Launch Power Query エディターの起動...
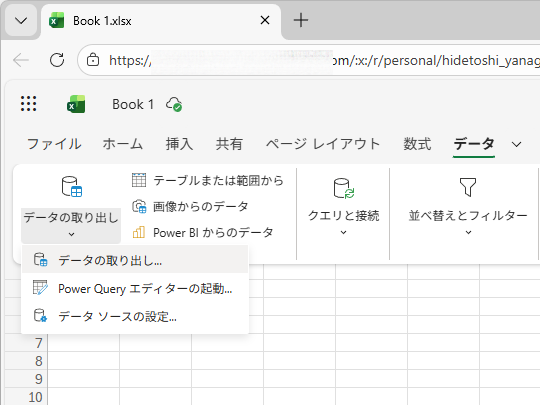Image resolution: width=540 pixels, height=405 pixels. pos(135,288)
